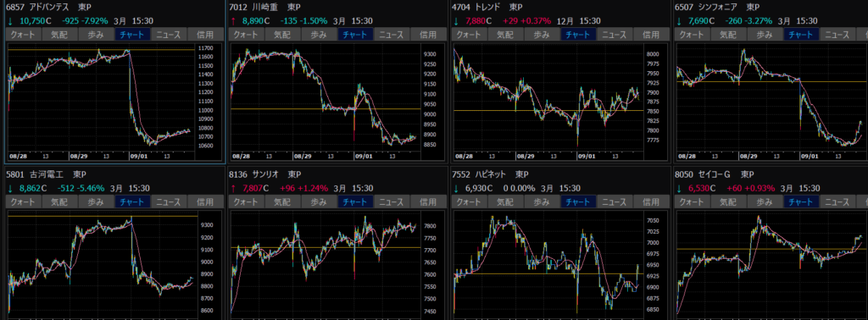Open the クォート tab for 6857 アドバンテス
The width and height of the screenshot is (868, 320).
click(23, 34)
